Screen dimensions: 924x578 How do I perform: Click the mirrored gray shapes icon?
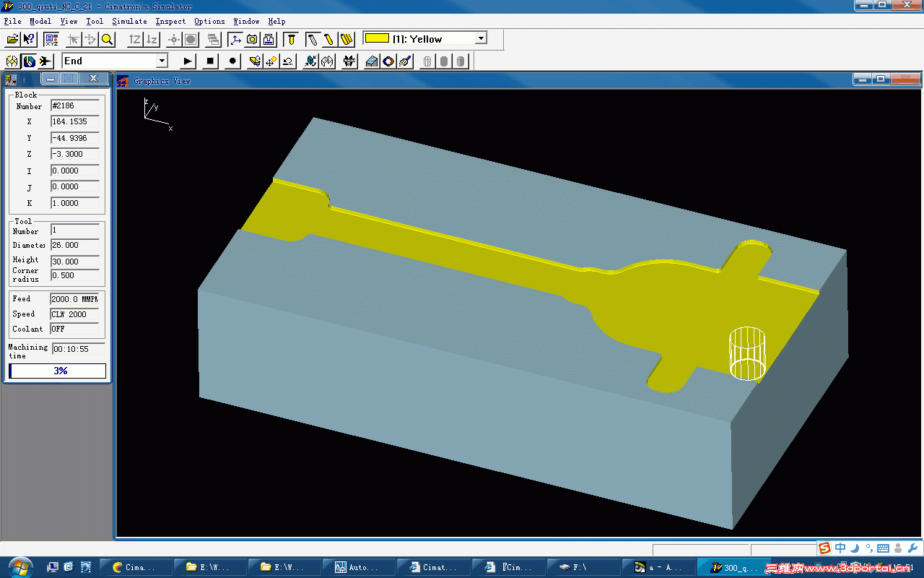(327, 61)
